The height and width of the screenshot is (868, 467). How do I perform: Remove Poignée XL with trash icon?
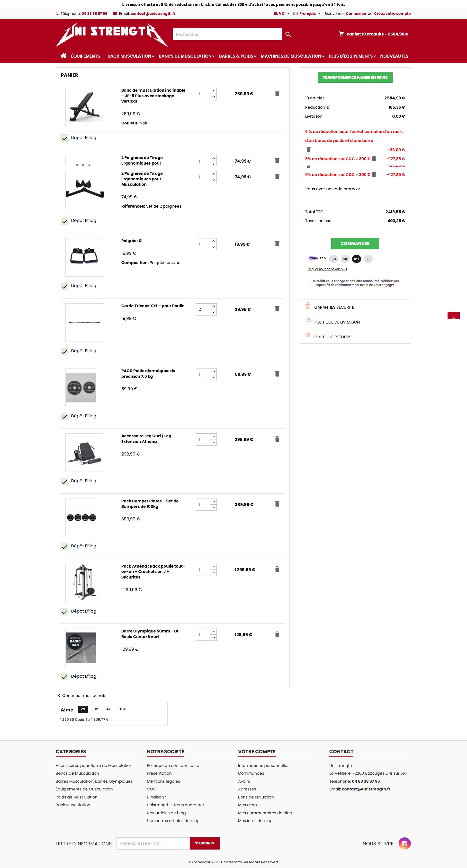pyautogui.click(x=277, y=244)
